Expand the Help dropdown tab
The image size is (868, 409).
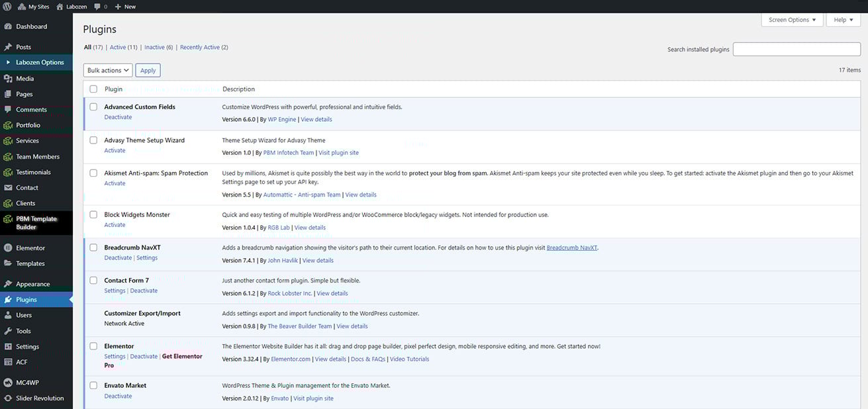tap(843, 20)
